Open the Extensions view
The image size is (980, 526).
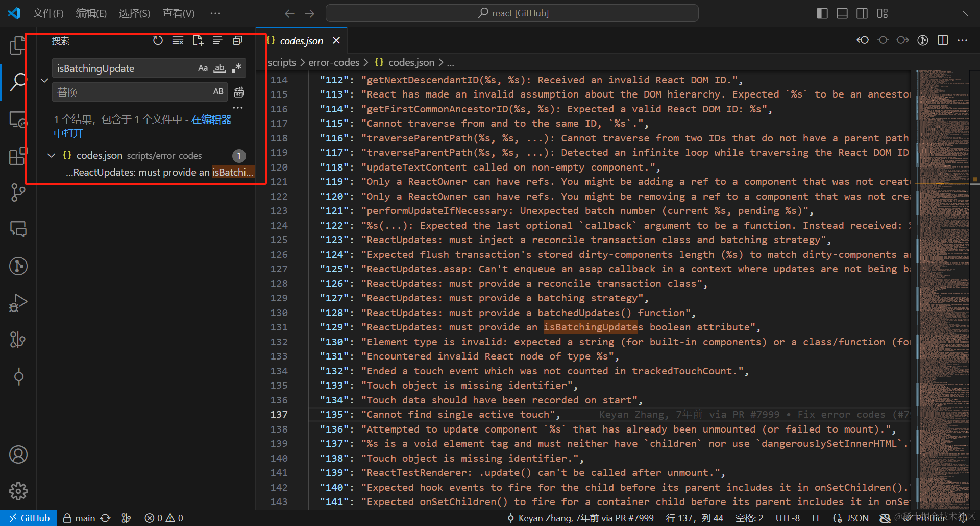(18, 156)
